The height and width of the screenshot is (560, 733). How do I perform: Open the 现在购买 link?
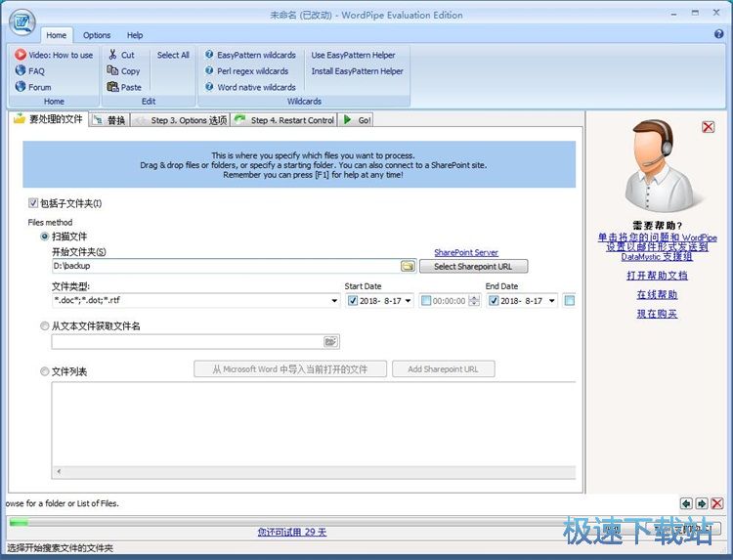tap(658, 314)
